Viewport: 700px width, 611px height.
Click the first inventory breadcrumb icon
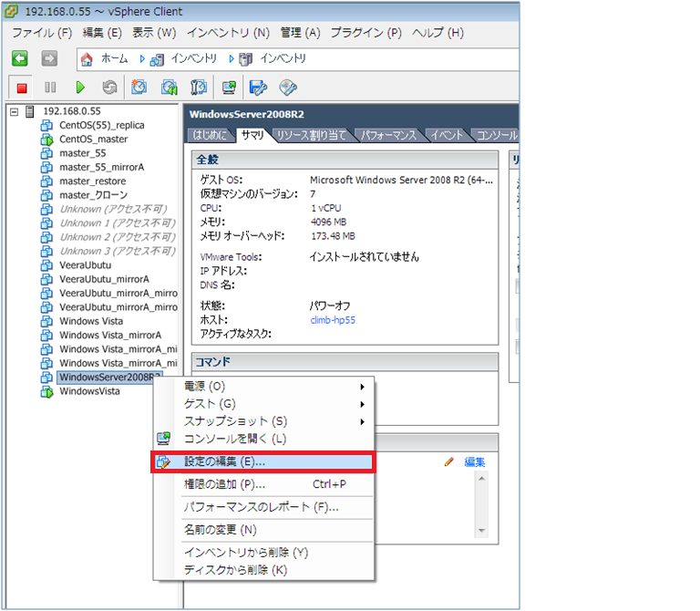157,59
